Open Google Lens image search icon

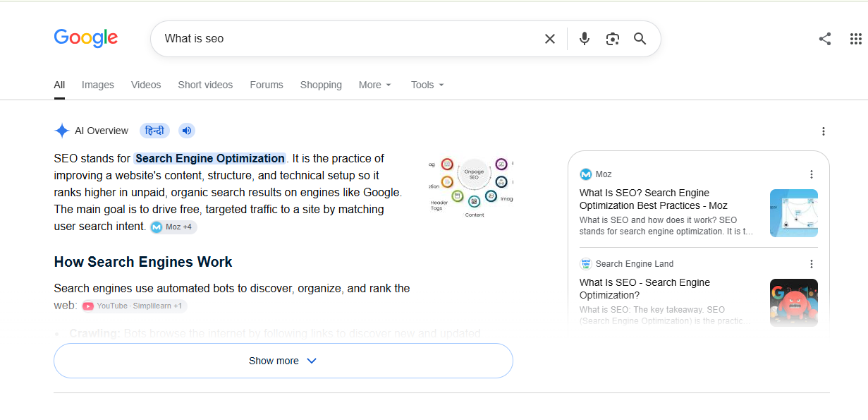click(x=612, y=39)
